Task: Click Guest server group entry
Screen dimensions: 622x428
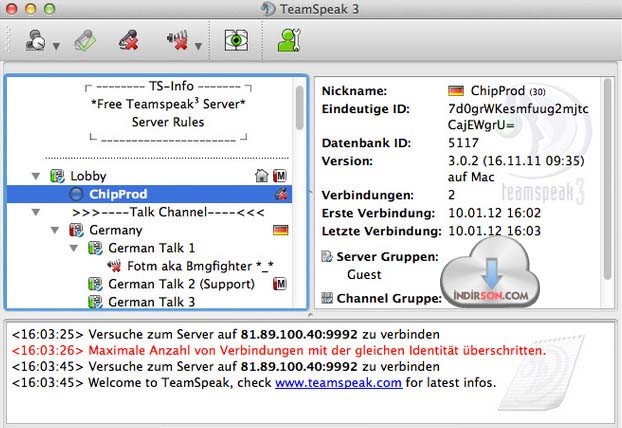Action: (364, 274)
